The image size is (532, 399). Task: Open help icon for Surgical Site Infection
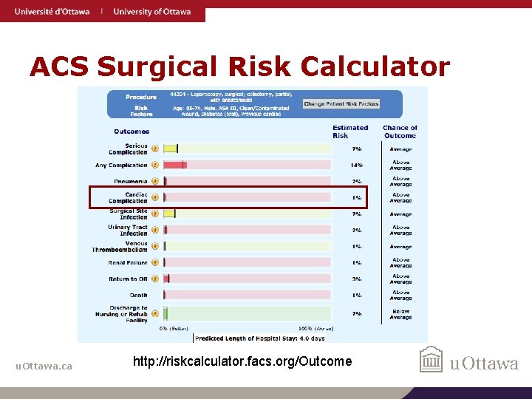click(155, 214)
